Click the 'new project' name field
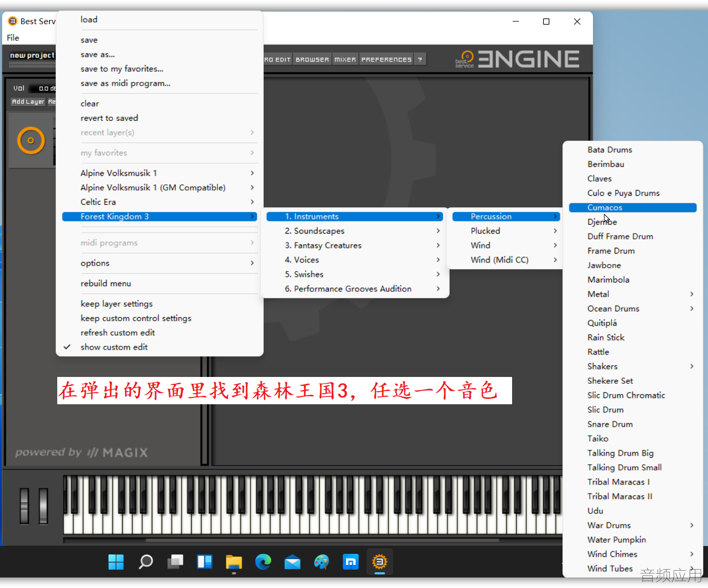The height and width of the screenshot is (588, 708). tap(32, 55)
